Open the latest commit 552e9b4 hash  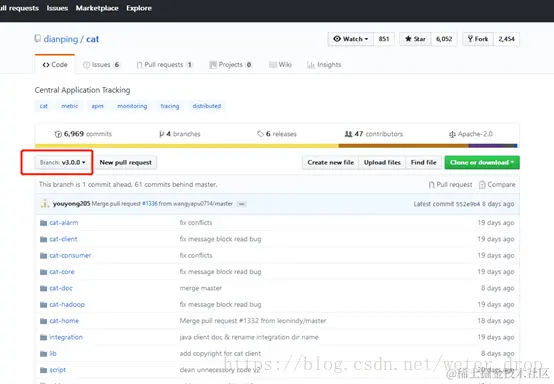(468, 204)
